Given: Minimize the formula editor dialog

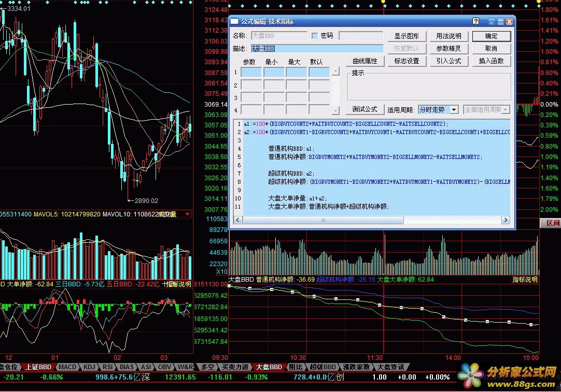Looking at the screenshot, I should pyautogui.click(x=492, y=21).
